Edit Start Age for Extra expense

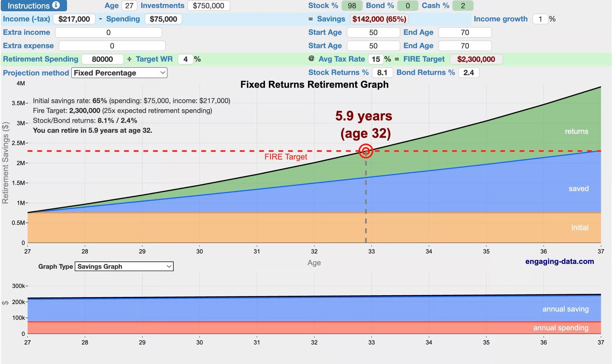pyautogui.click(x=373, y=46)
